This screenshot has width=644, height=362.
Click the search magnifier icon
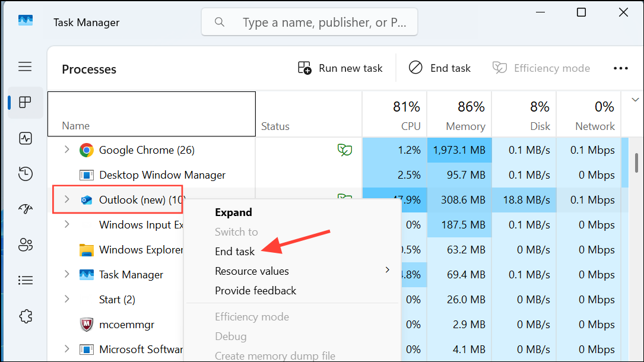coord(220,22)
